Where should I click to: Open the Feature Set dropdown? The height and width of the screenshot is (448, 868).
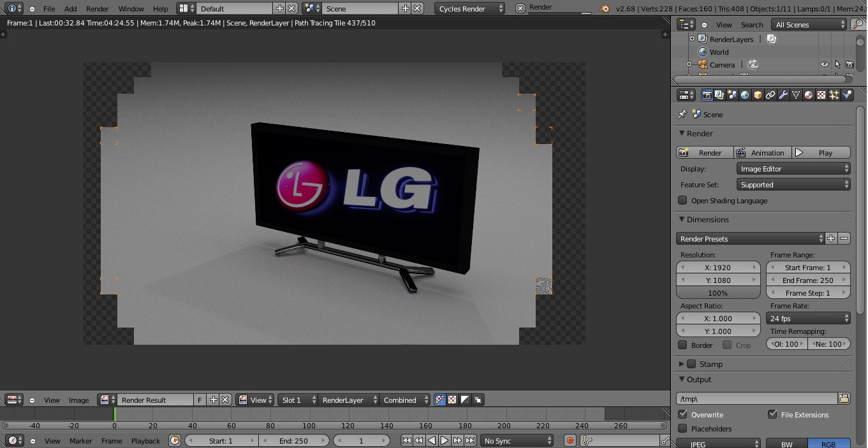pyautogui.click(x=793, y=185)
